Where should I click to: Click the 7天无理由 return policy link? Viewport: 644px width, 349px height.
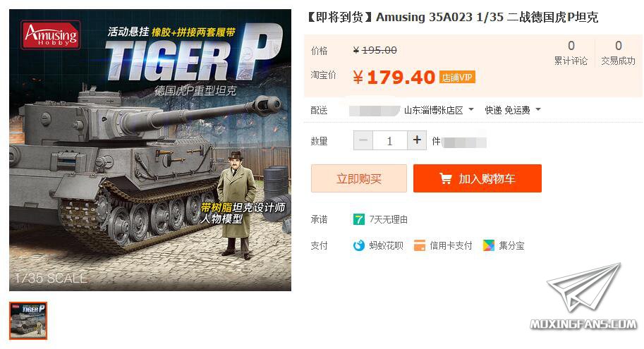(388, 220)
